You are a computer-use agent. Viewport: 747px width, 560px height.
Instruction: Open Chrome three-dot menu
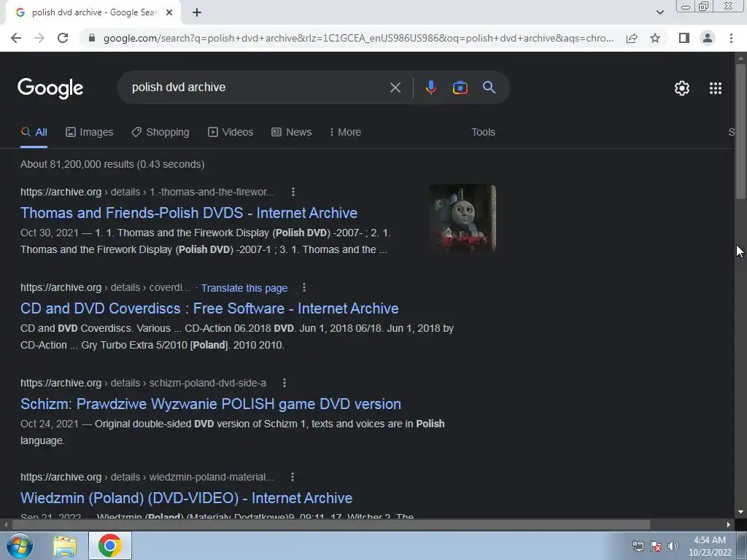pos(731,38)
